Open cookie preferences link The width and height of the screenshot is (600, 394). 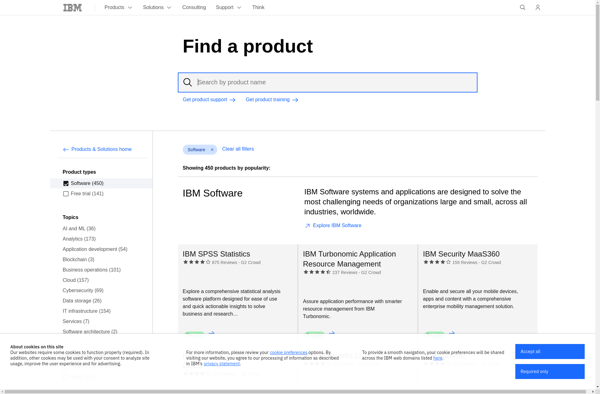pyautogui.click(x=288, y=352)
